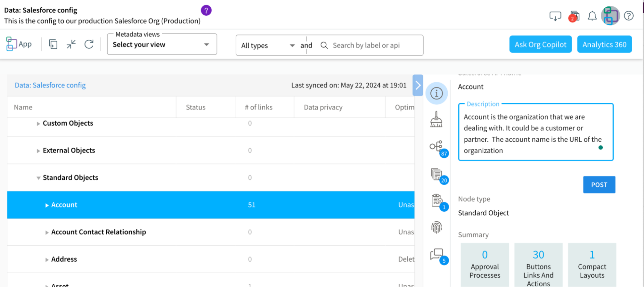Open the documents icon with 20 badge
Screen dimensions: 644x287
pyautogui.click(x=437, y=174)
